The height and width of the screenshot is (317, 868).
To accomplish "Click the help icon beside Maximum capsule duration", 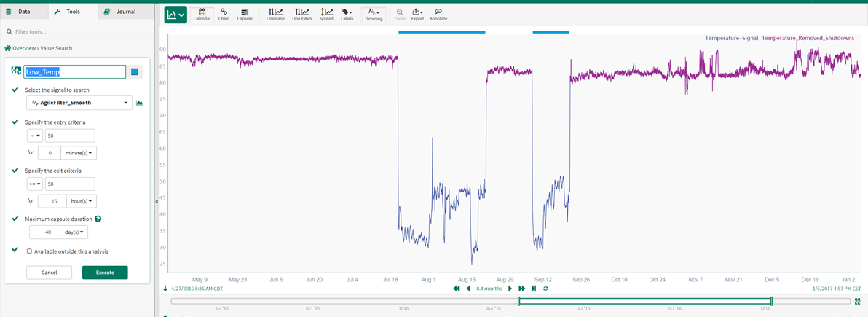I will 98,219.
